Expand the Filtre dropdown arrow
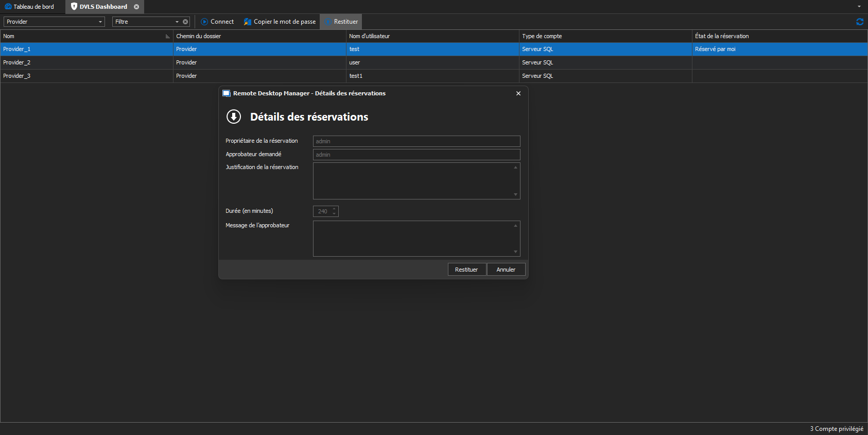Image resolution: width=868 pixels, height=435 pixels. (x=177, y=22)
